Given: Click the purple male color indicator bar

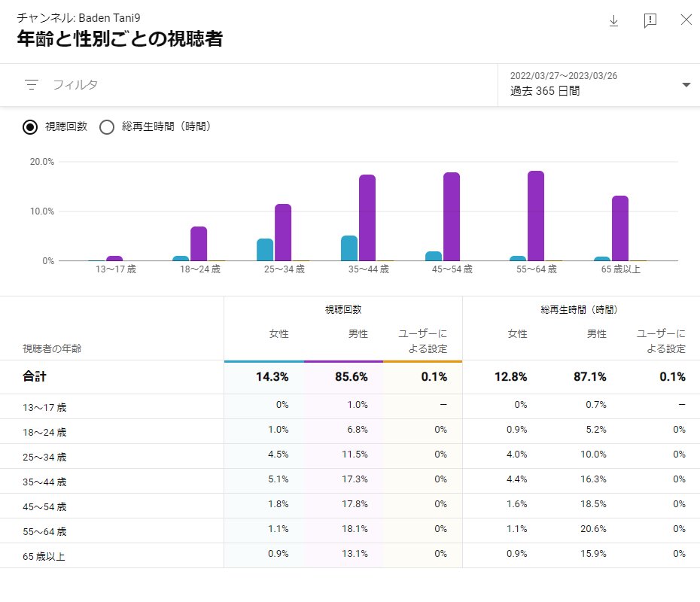Looking at the screenshot, I should [x=343, y=361].
